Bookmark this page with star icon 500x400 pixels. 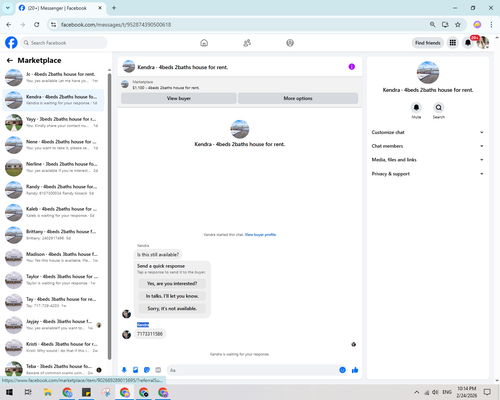[x=458, y=24]
